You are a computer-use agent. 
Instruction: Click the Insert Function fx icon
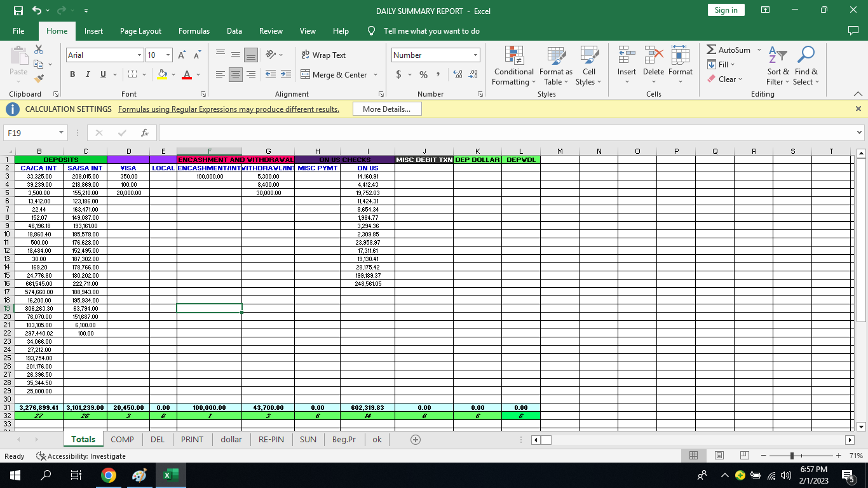(x=145, y=133)
